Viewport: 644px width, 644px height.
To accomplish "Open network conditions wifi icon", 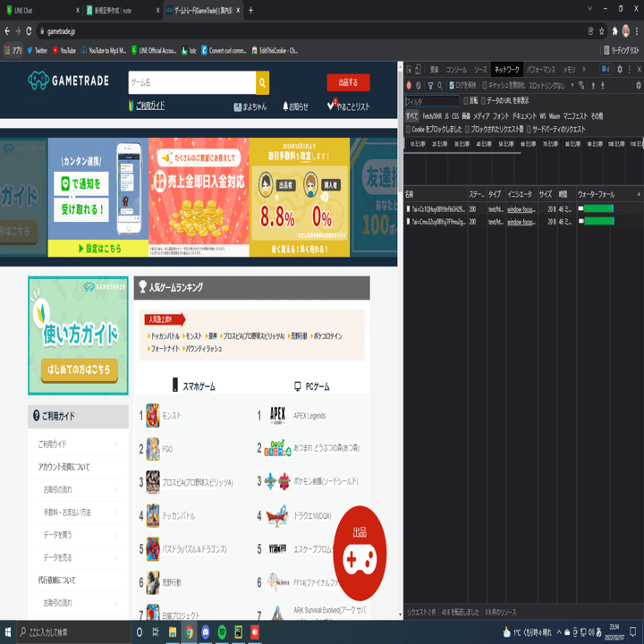I will (x=581, y=86).
